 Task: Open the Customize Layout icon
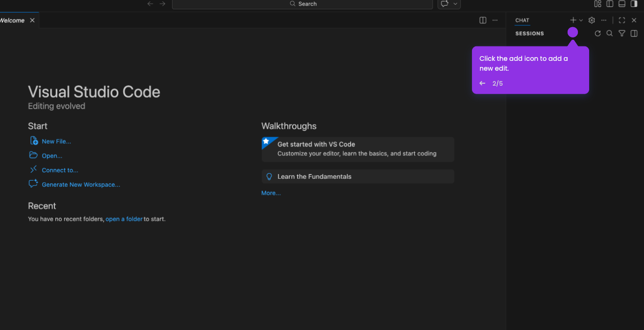pyautogui.click(x=598, y=4)
